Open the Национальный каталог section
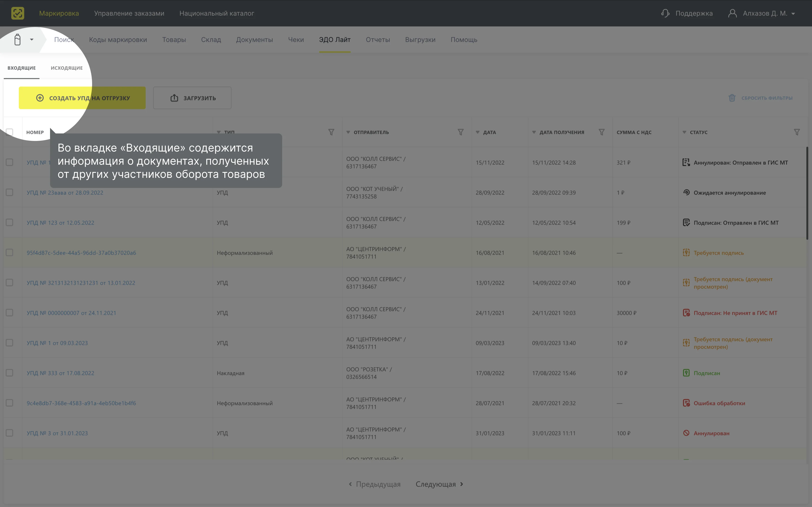This screenshot has height=507, width=812. pyautogui.click(x=217, y=13)
